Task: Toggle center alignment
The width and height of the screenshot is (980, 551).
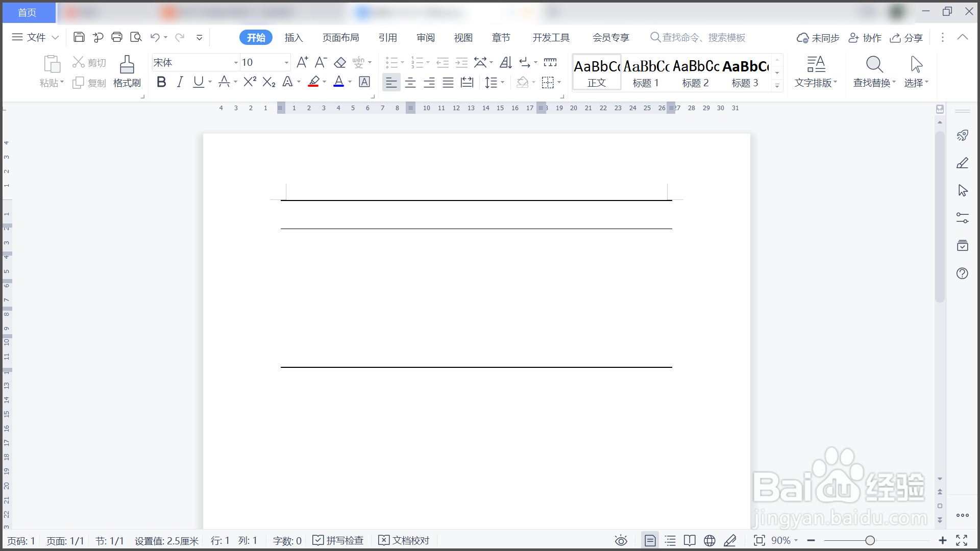Action: 410,82
